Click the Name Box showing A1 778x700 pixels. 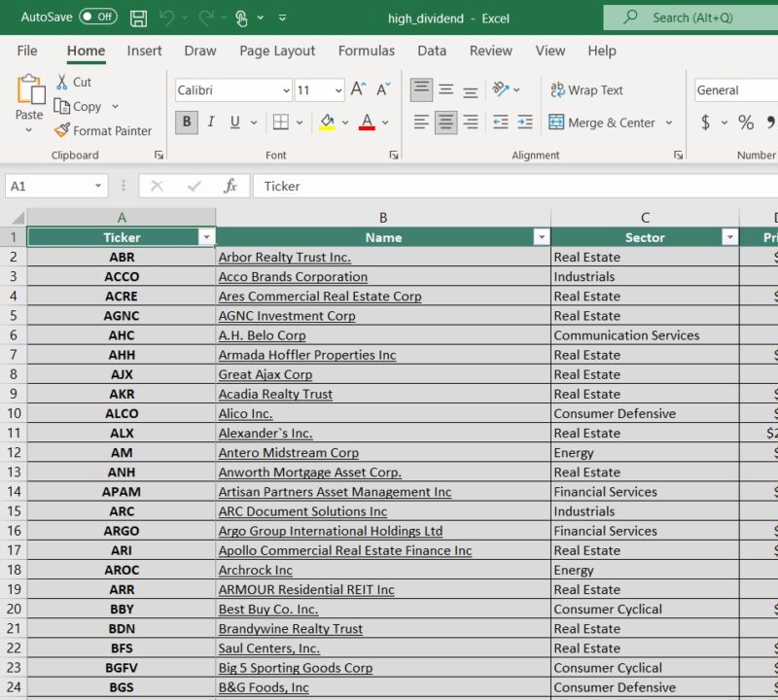[47, 186]
